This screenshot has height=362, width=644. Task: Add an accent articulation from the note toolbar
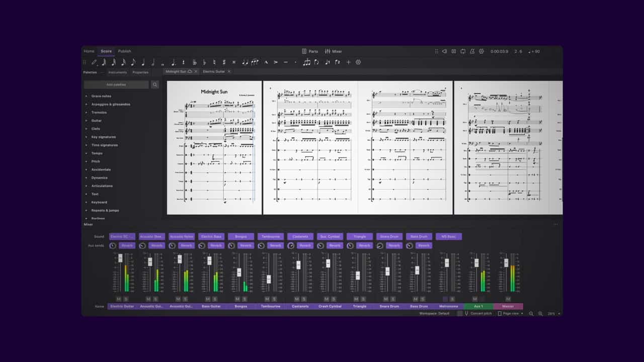click(x=276, y=62)
